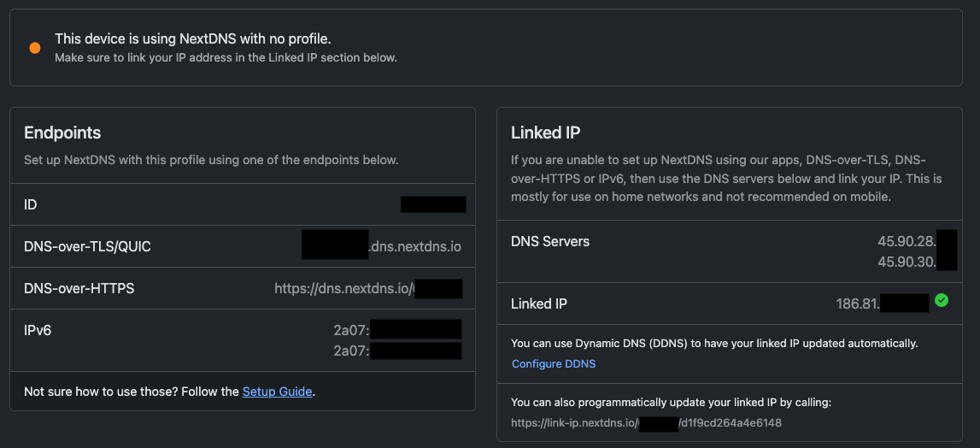
Task: Click the 'using NextDNS with no profile' message
Action: tap(193, 38)
